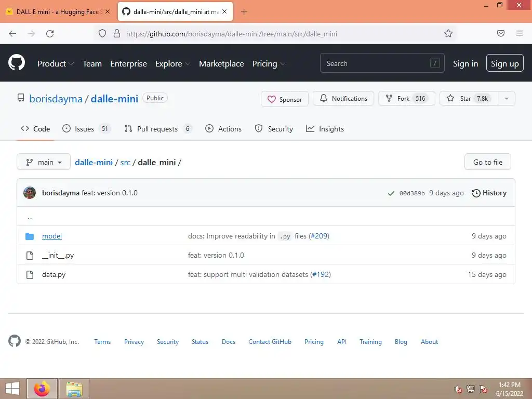Click Marketplace in the header navigation
532x399 pixels.
[x=221, y=64]
